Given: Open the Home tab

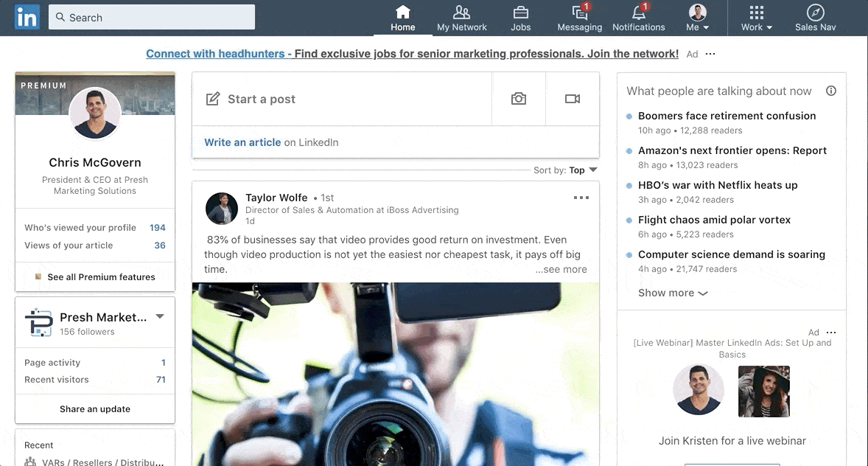Looking at the screenshot, I should pyautogui.click(x=402, y=18).
